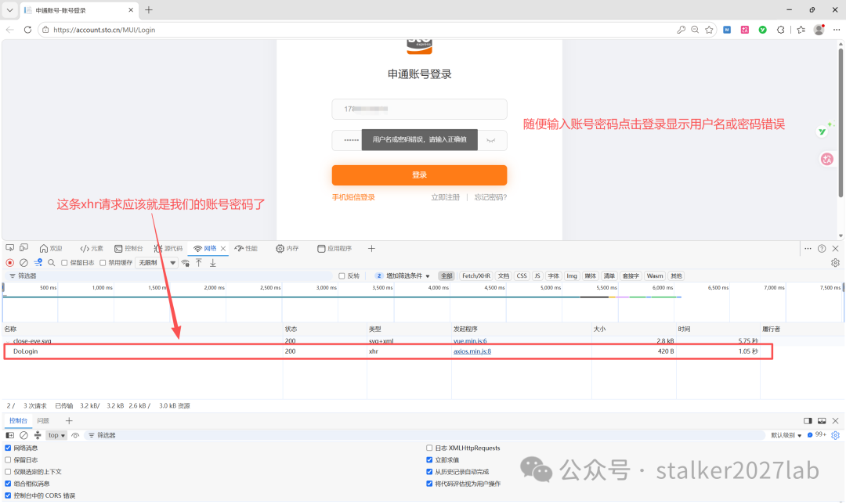Click the network 筛选器 filter input
Image resolution: width=846 pixels, height=504 pixels.
click(x=169, y=275)
